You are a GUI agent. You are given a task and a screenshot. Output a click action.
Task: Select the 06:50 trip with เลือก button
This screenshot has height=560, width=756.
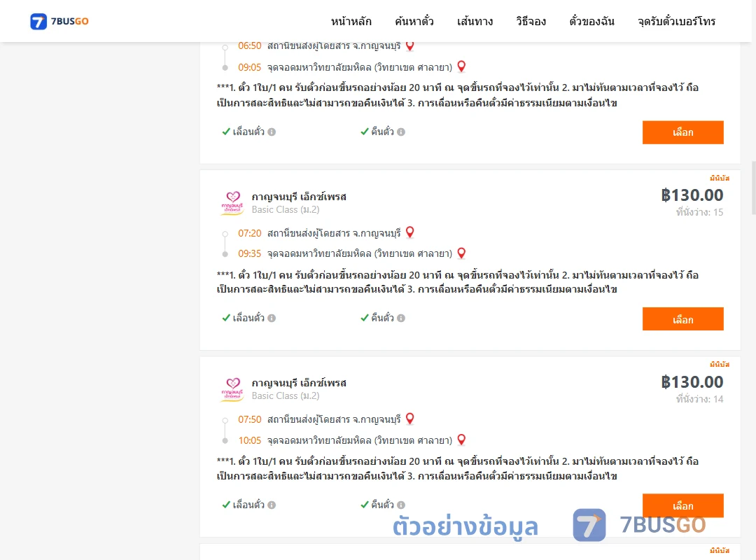pos(682,132)
